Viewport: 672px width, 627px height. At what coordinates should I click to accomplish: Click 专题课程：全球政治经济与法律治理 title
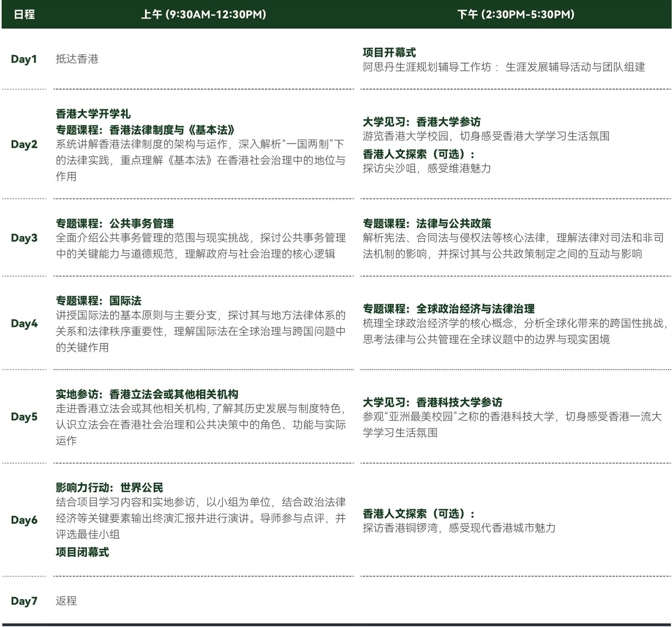coord(449,309)
